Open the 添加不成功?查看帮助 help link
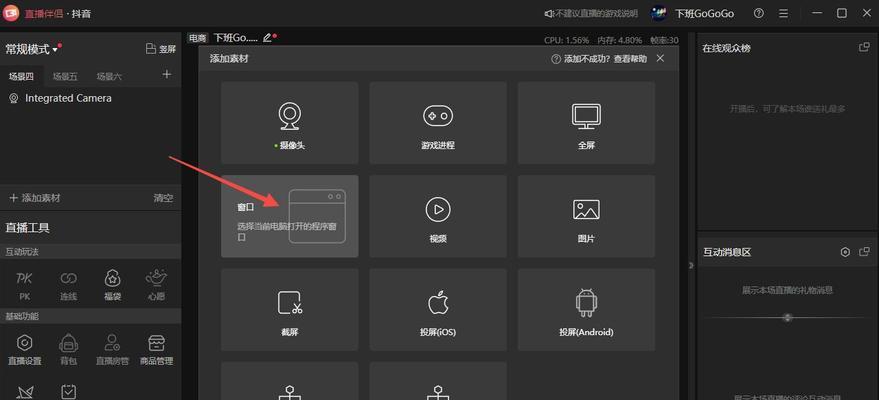The height and width of the screenshot is (400, 879). [599, 59]
